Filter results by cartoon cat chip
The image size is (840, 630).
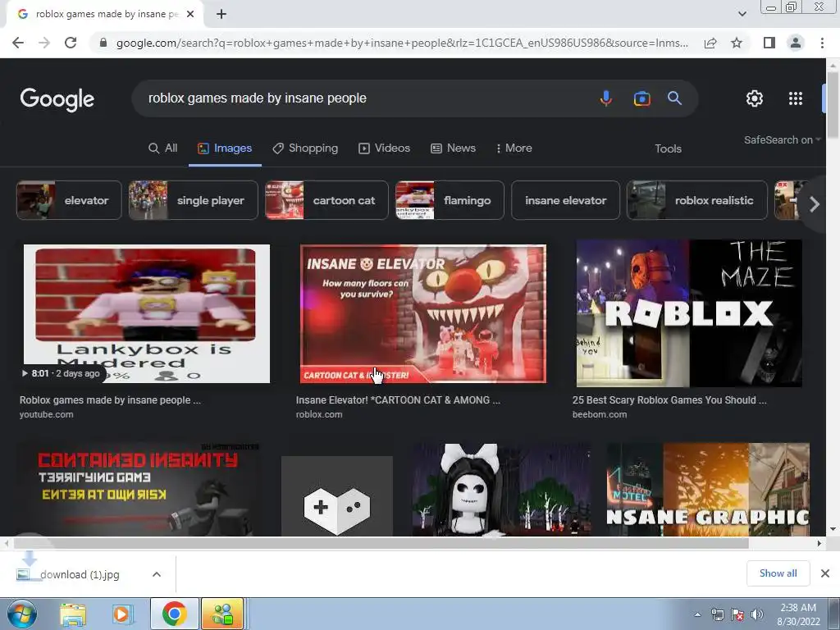[x=326, y=200]
